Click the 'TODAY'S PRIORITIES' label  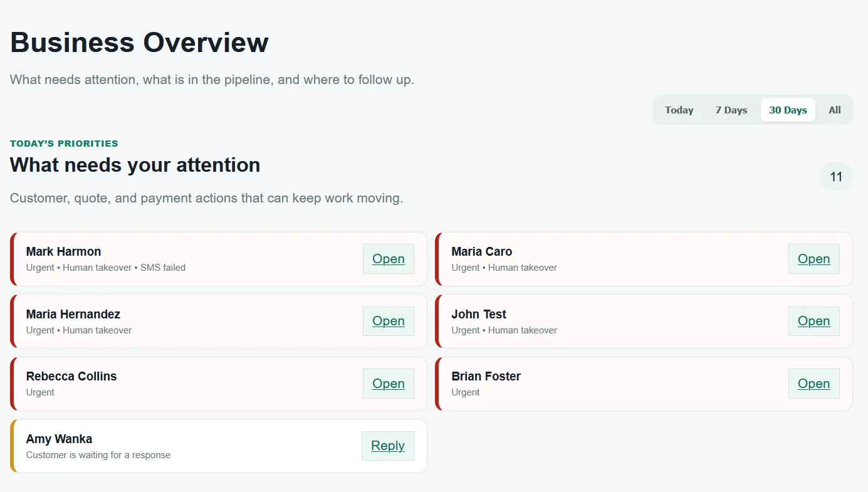tap(64, 144)
